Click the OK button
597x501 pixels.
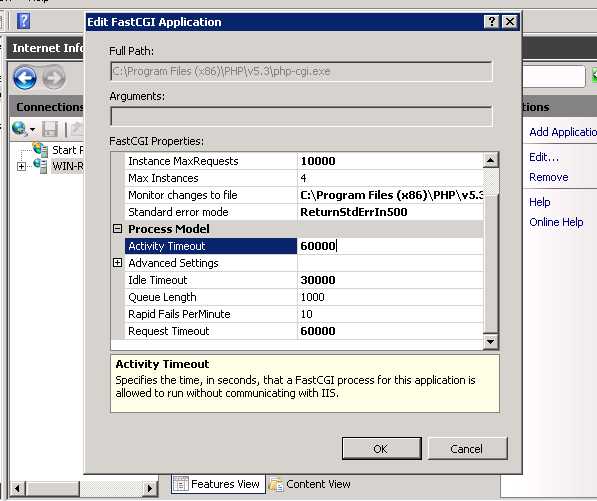[x=382, y=448]
